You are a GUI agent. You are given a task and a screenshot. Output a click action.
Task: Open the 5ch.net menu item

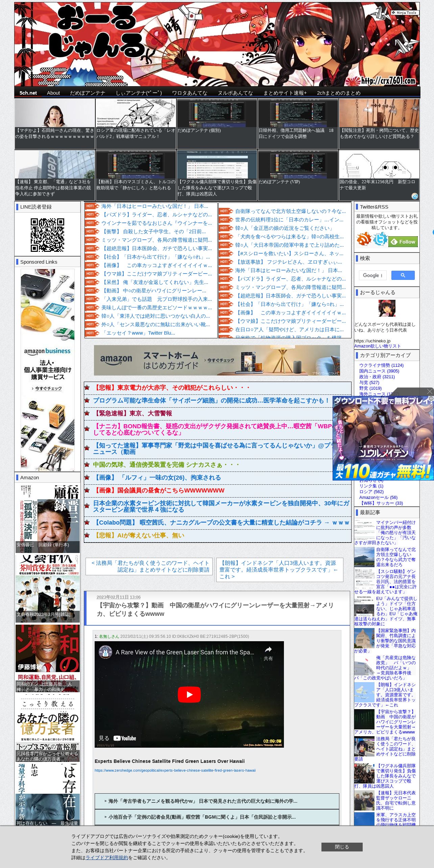28,93
